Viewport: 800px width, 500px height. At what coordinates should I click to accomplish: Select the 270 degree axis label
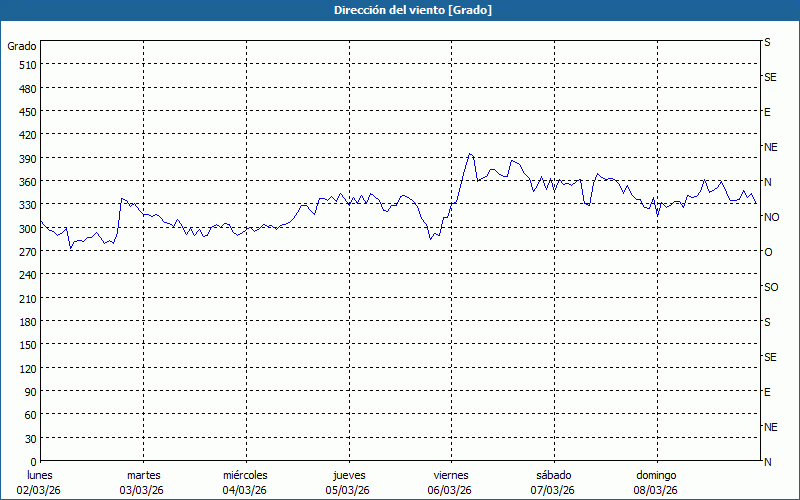pos(26,252)
